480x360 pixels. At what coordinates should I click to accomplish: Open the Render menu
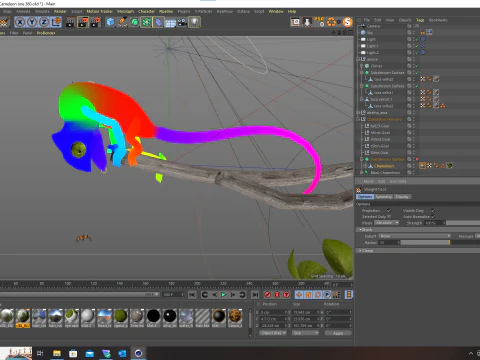point(60,11)
